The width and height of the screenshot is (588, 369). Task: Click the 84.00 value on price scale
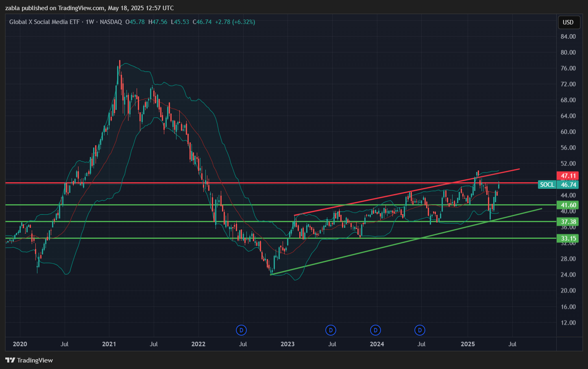(568, 37)
